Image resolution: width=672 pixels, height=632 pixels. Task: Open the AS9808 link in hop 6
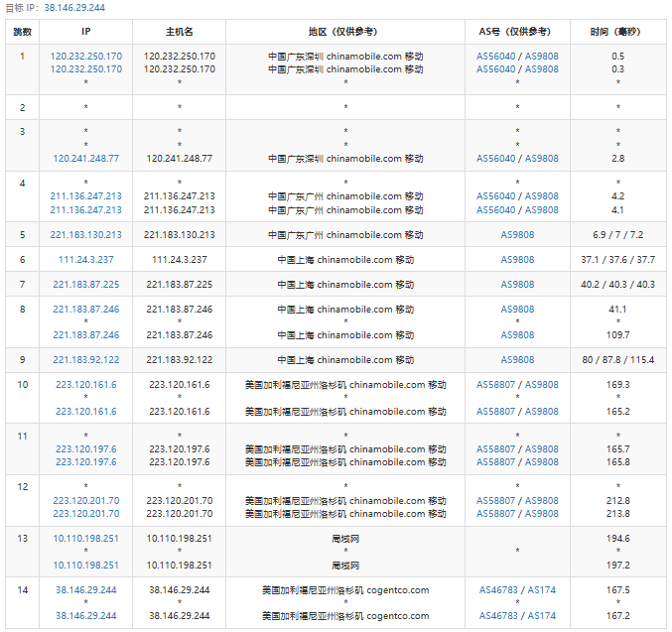517,260
